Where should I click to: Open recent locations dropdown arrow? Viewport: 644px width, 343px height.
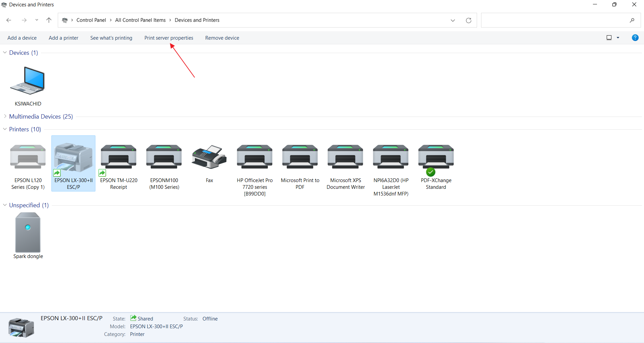37,20
